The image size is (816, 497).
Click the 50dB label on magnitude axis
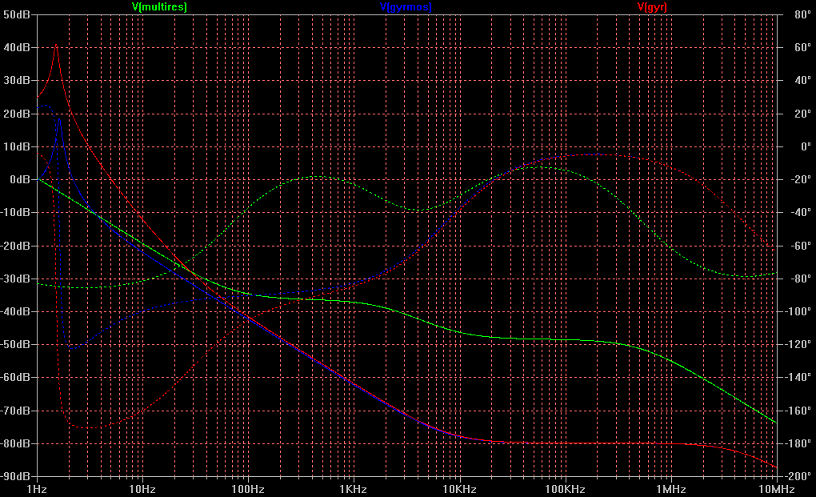click(17, 15)
